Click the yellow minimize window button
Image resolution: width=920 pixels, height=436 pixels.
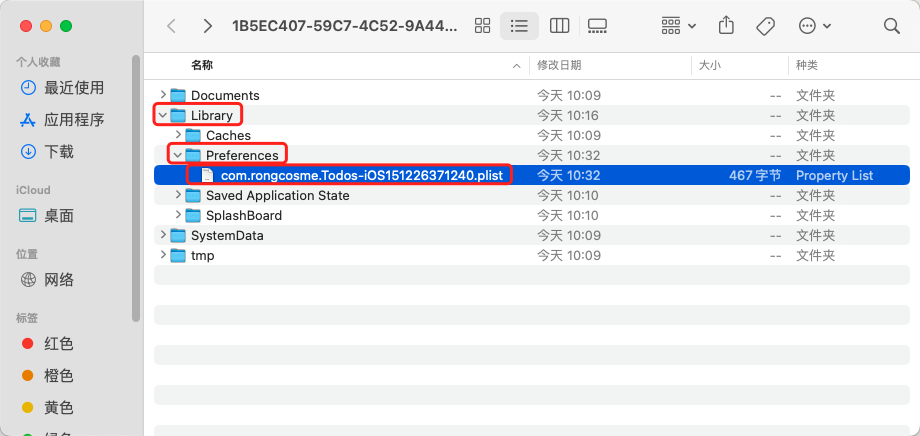pos(46,26)
